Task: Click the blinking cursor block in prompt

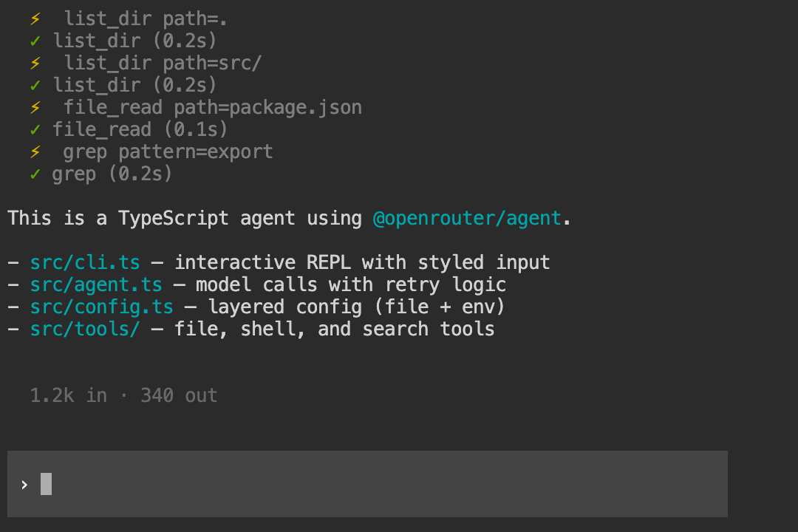Action: pyautogui.click(x=46, y=484)
